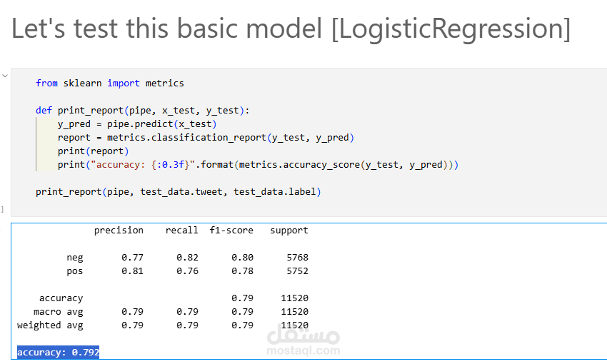Screen dimensions: 607x364
Task: Select the highlighted 'accuracy: 0.792' output text
Action: pyautogui.click(x=58, y=353)
